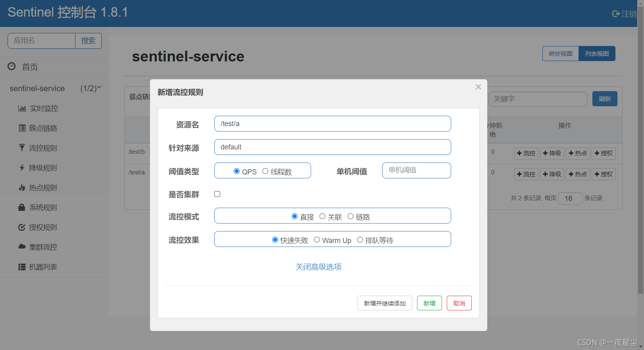
Task: Collapse the sentinel-service (1/2) sidebar group
Action: point(54,88)
